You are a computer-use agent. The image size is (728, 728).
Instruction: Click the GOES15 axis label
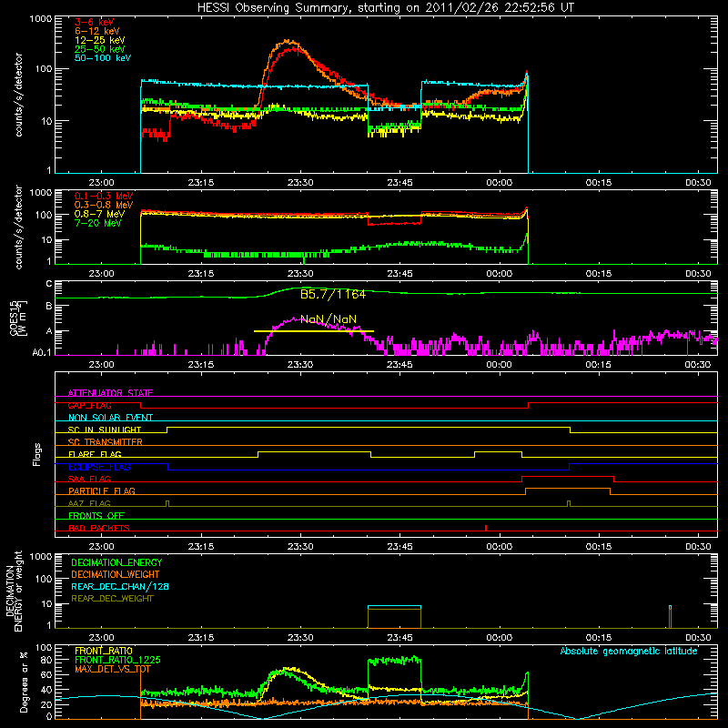17,318
